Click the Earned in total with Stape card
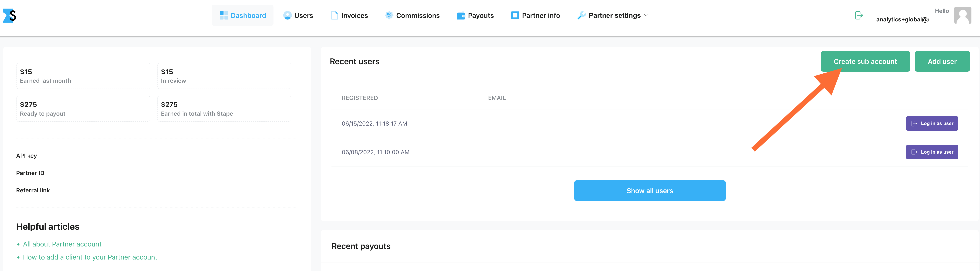980x271 pixels. (x=224, y=109)
